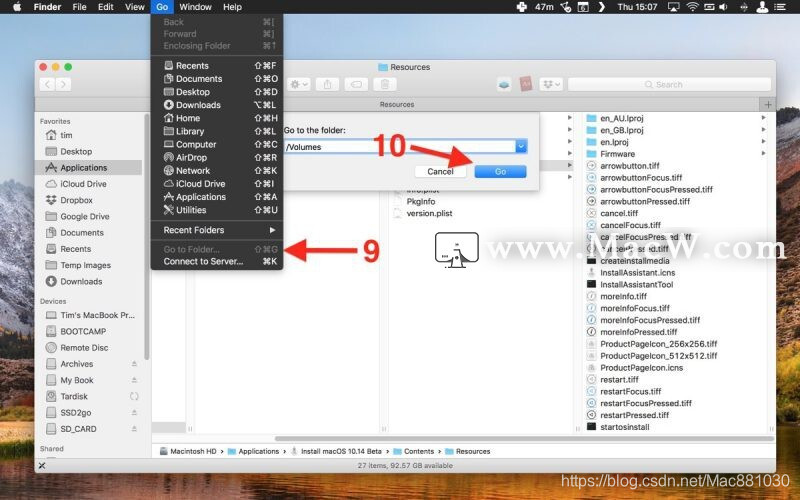
Task: Open the Action gear toolbar menu
Action: [x=299, y=84]
